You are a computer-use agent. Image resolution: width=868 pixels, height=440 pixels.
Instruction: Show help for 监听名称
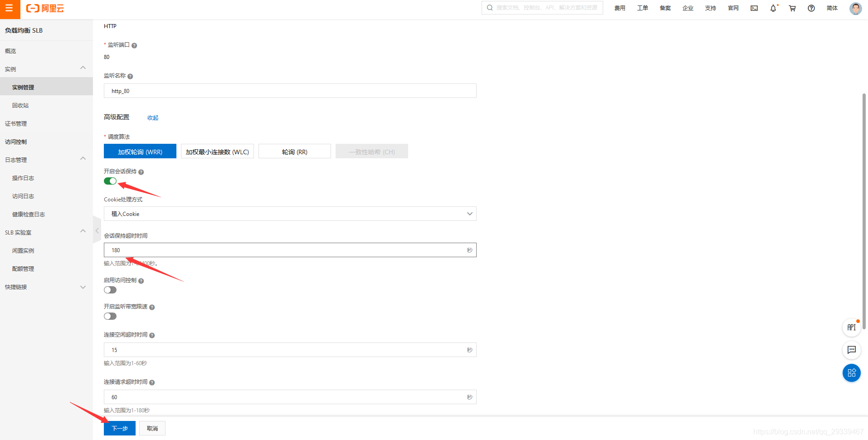(x=130, y=76)
